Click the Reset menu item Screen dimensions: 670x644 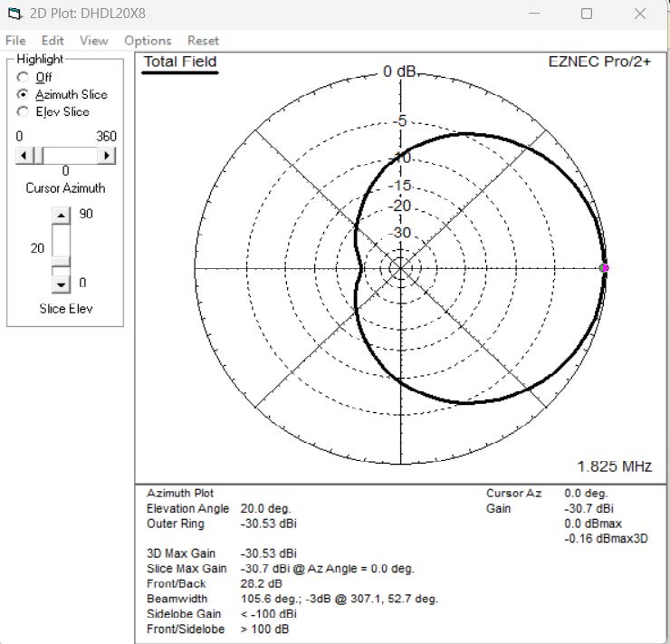click(203, 41)
